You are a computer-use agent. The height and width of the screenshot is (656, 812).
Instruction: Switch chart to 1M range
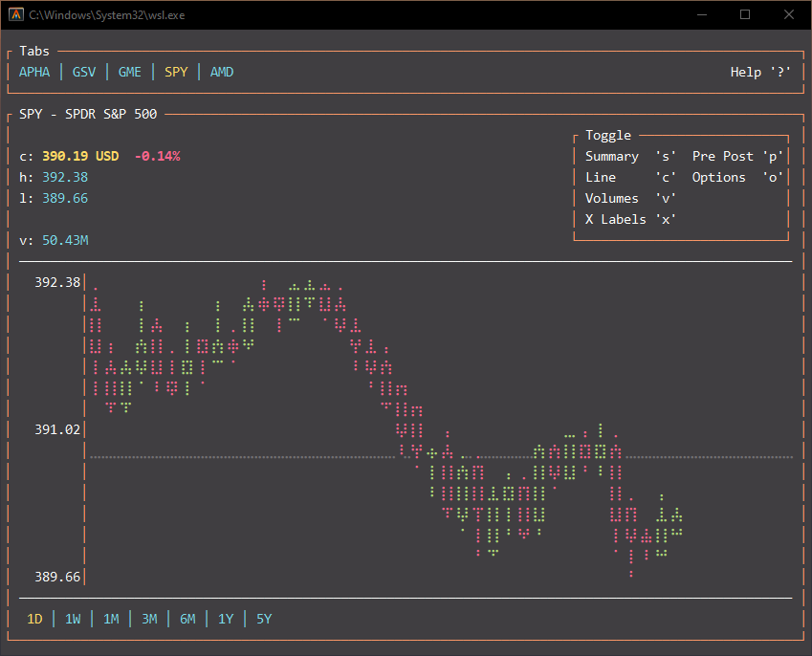(111, 619)
